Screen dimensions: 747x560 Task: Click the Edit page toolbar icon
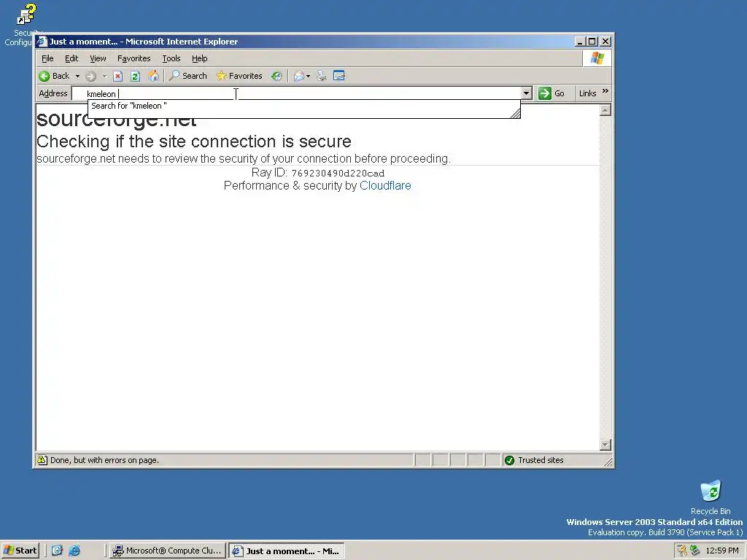point(339,76)
